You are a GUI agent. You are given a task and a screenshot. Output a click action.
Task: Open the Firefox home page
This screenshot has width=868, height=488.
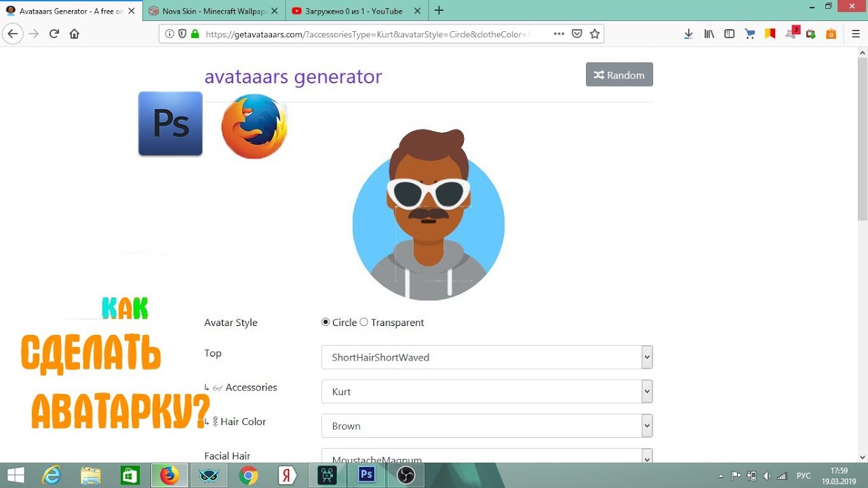pos(75,34)
